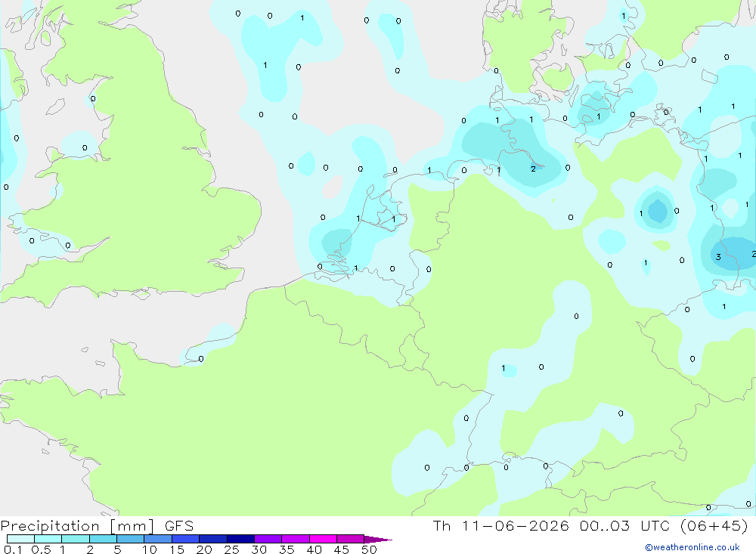This screenshot has height=554, width=756.
Task: Click the "00..03 UTC" time range text
Action: click(x=624, y=525)
